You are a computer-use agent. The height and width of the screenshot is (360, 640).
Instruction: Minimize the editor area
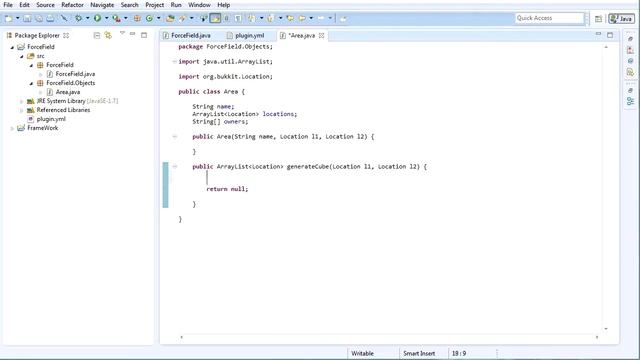[598, 34]
